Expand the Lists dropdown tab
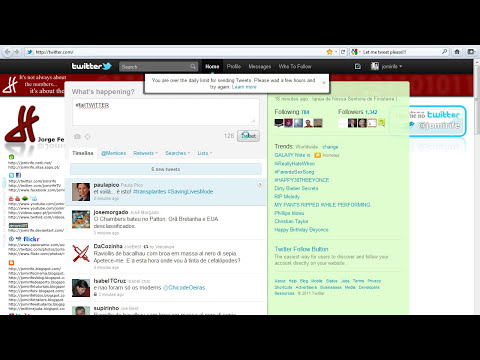The image size is (480, 360). tap(204, 153)
